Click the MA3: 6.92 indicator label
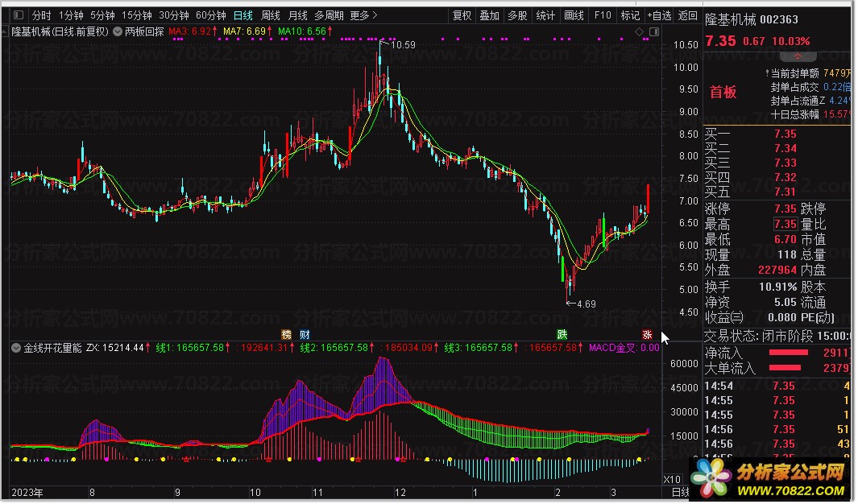The image size is (858, 504). [x=192, y=31]
